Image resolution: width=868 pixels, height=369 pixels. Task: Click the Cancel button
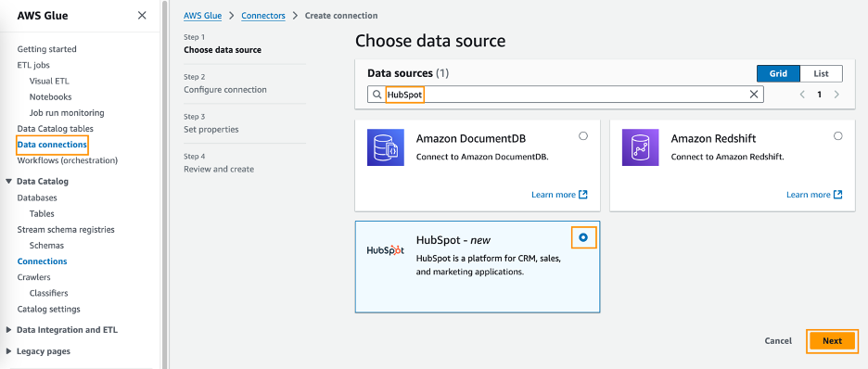(x=778, y=341)
